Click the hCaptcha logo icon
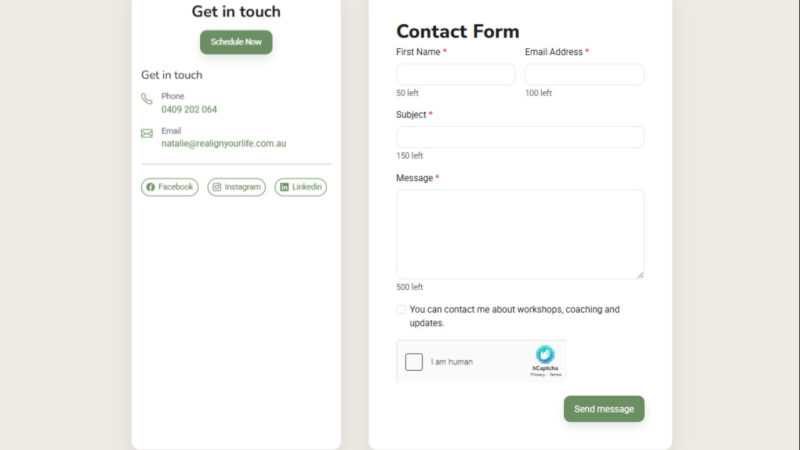 pos(545,354)
